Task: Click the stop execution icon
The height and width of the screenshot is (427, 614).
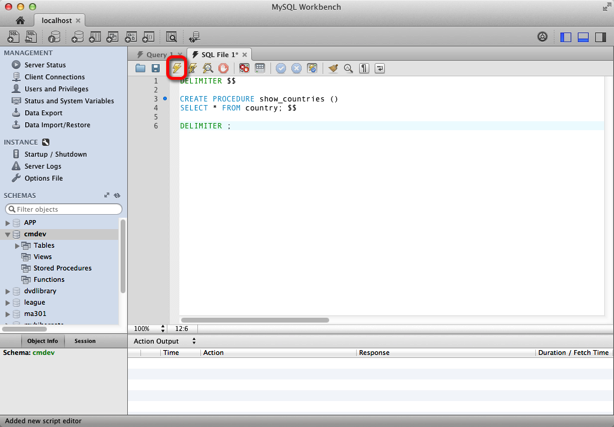Action: [223, 68]
